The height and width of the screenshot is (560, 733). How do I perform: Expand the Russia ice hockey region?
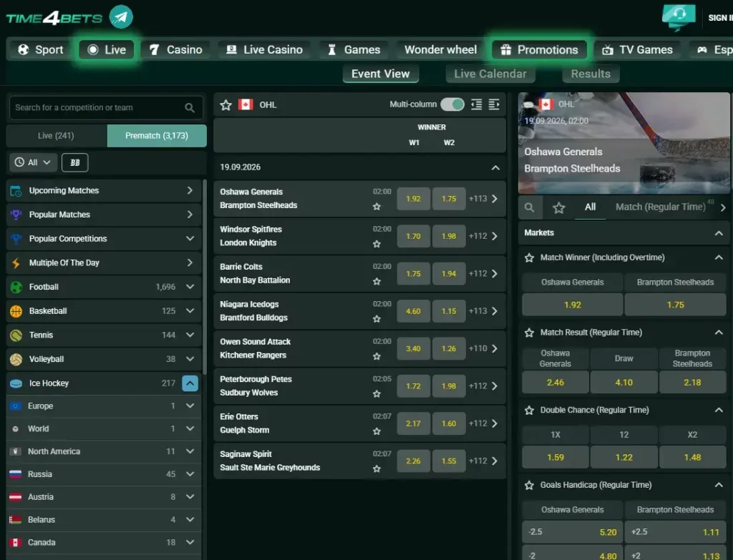pos(190,474)
